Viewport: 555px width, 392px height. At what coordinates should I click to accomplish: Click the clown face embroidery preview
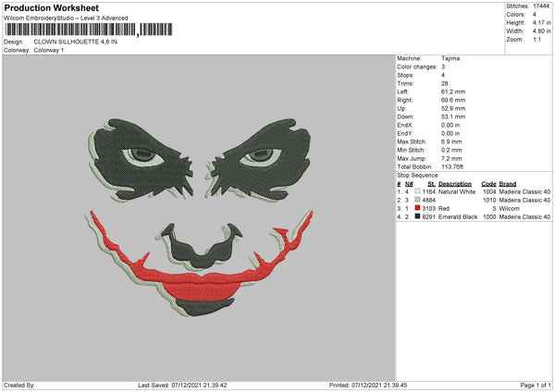tap(199, 217)
